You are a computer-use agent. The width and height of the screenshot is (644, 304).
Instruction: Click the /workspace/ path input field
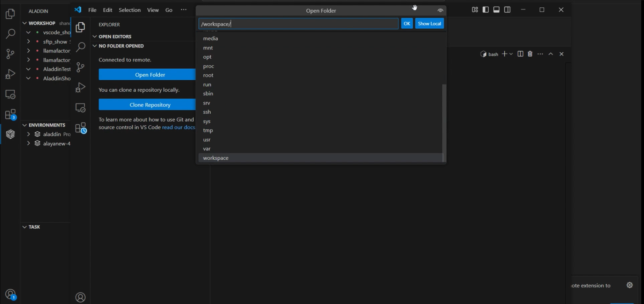tap(298, 24)
